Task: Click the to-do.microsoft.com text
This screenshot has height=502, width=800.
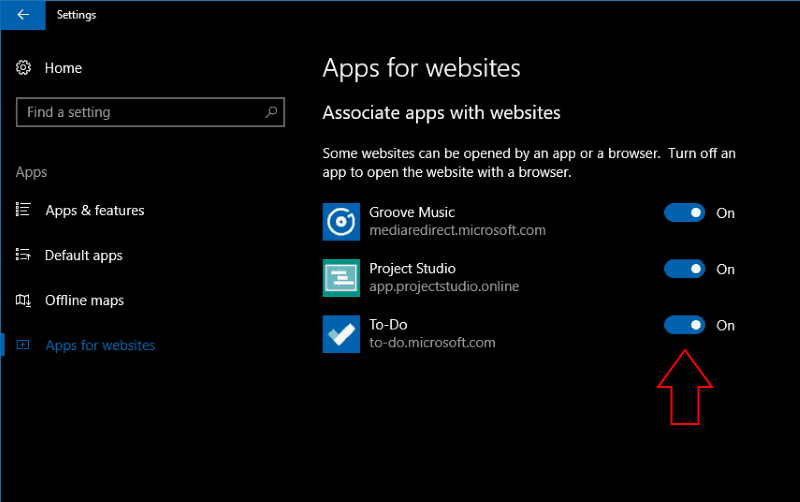Action: click(432, 342)
